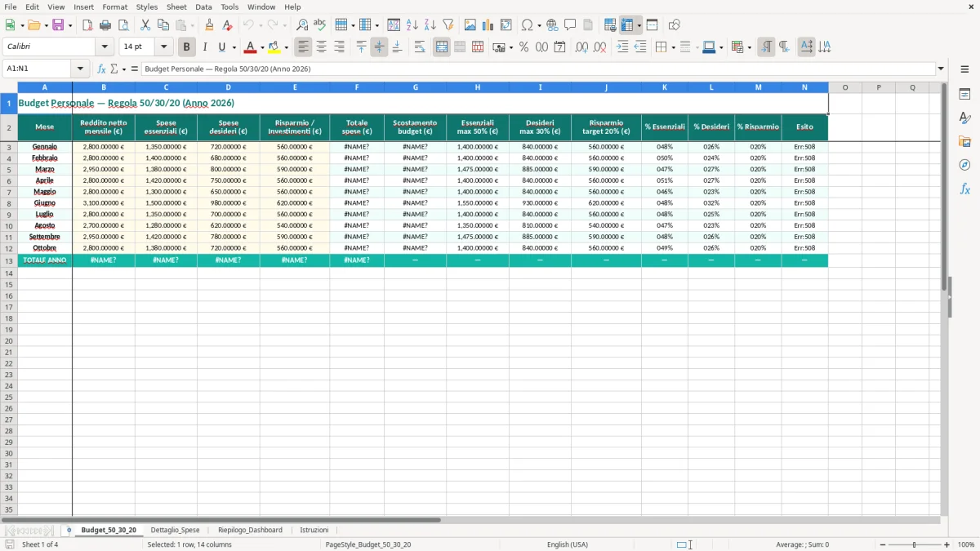Toggle Align Right
980x551 pixels.
click(x=339, y=47)
